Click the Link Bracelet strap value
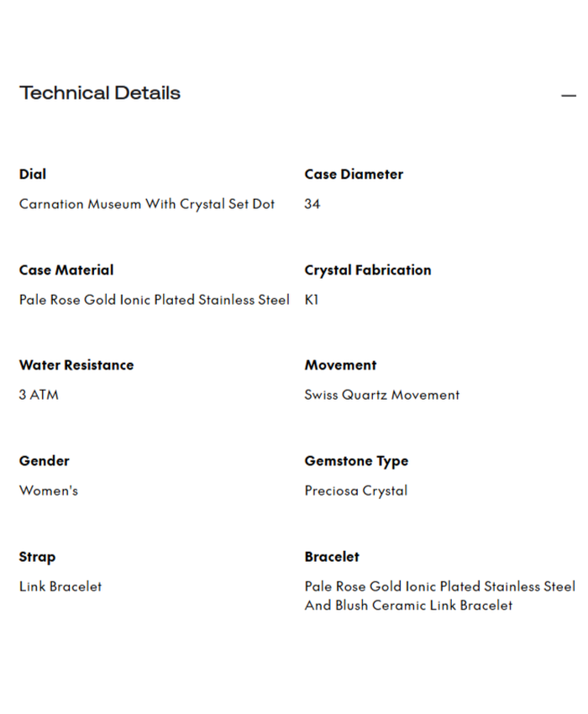The image size is (588, 714). 60,586
